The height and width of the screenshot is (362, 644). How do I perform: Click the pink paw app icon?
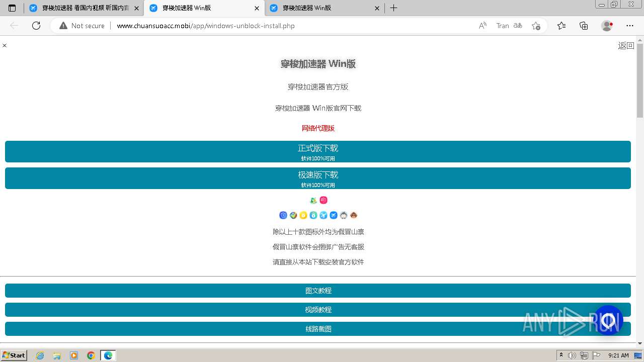[324, 200]
